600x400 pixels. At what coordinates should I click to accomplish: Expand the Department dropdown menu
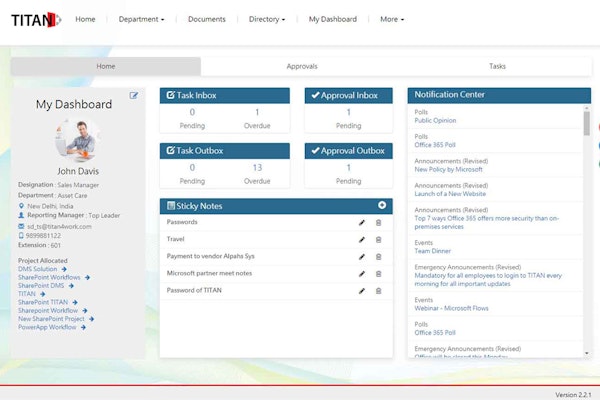(141, 19)
